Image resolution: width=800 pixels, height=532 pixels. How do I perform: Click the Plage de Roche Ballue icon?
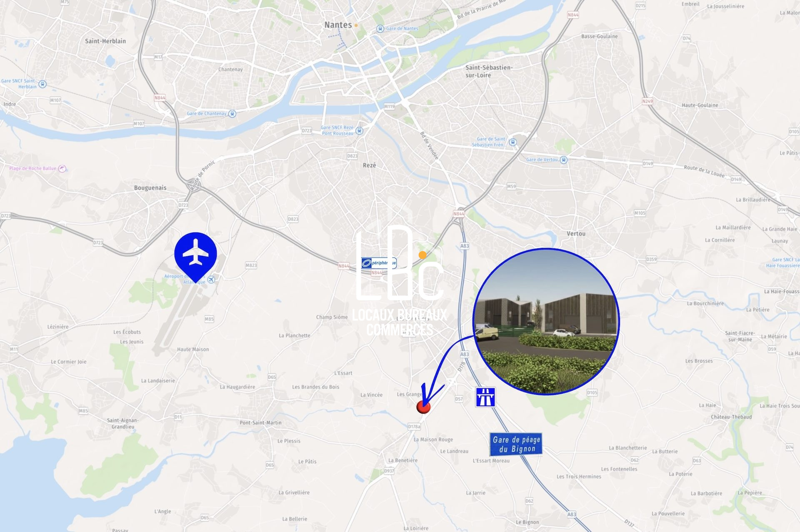(x=62, y=169)
